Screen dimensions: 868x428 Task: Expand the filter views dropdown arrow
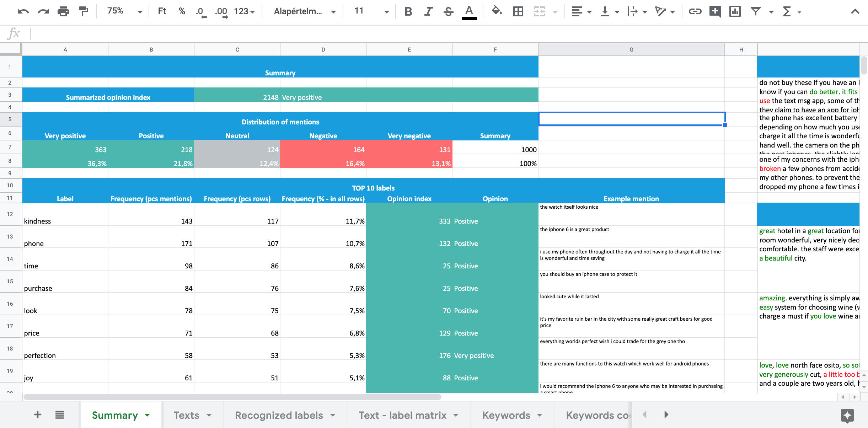(771, 12)
